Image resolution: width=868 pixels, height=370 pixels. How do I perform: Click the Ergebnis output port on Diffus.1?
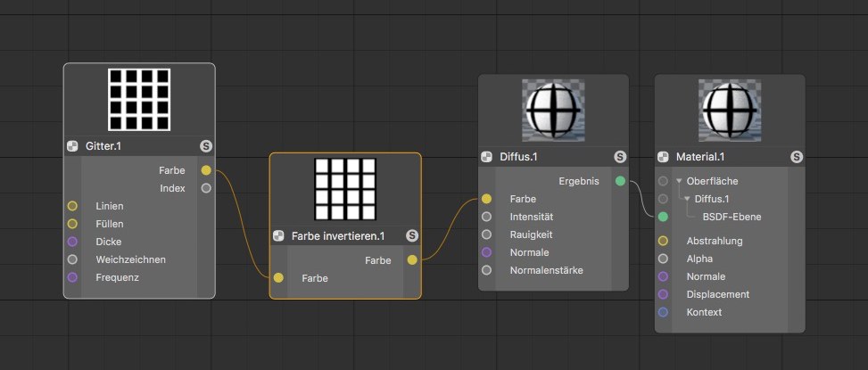pyautogui.click(x=620, y=181)
